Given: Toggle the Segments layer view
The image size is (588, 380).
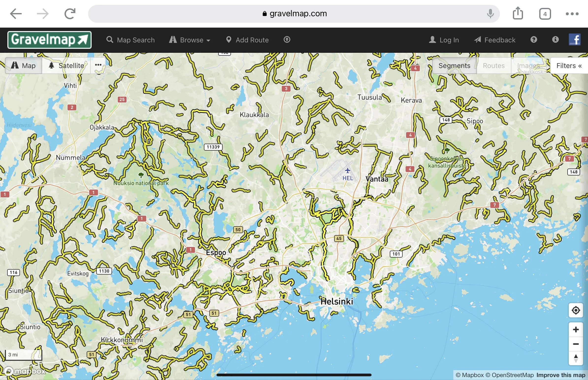Looking at the screenshot, I should point(454,66).
